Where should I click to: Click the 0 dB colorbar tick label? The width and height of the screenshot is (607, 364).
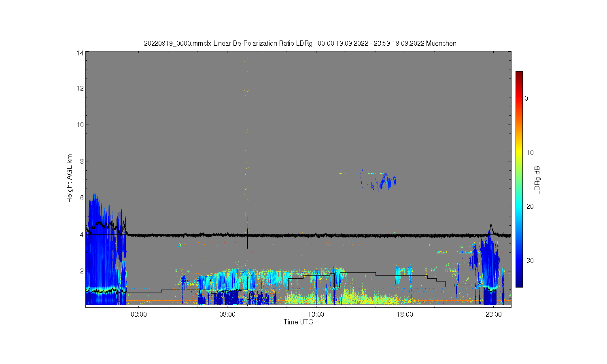click(x=526, y=98)
